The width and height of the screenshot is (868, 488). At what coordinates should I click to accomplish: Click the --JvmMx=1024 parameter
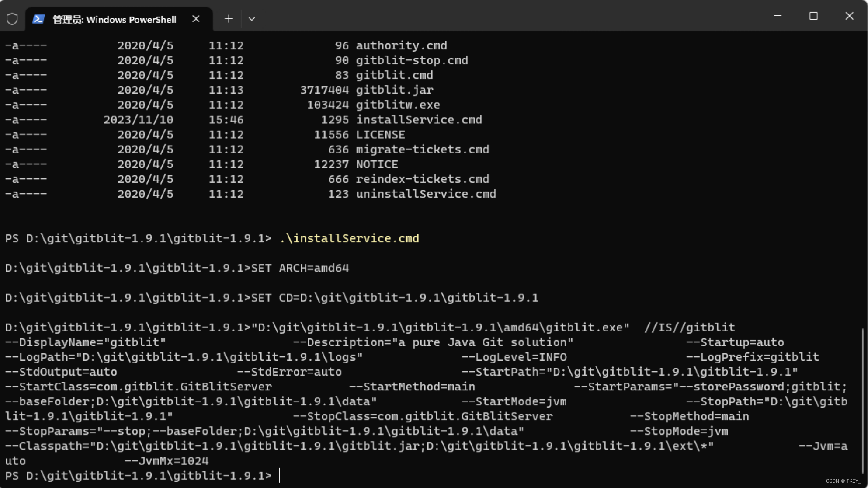(x=167, y=461)
